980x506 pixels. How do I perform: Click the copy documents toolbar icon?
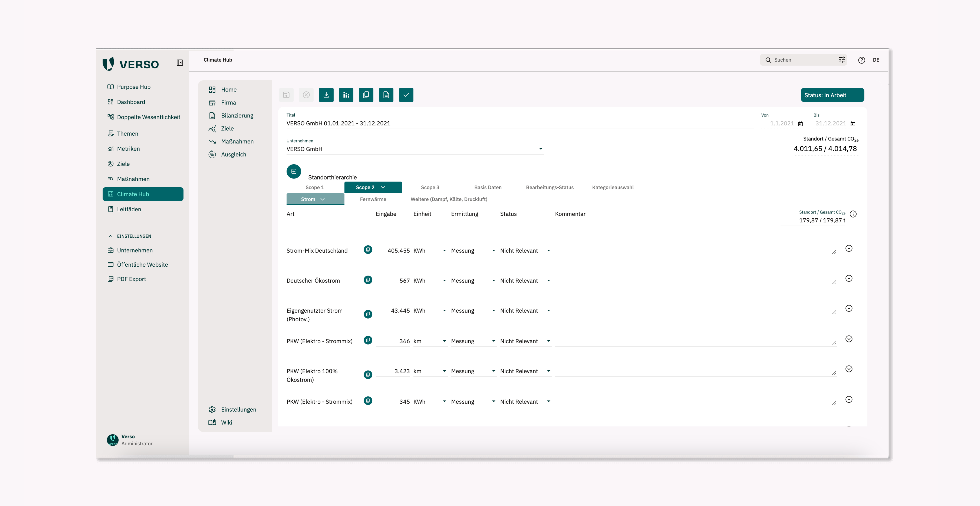pyautogui.click(x=366, y=95)
